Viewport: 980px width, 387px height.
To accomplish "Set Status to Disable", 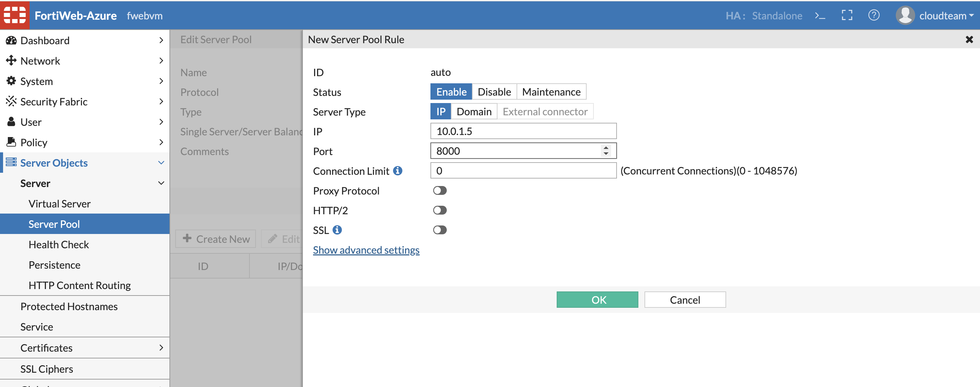I will [494, 91].
